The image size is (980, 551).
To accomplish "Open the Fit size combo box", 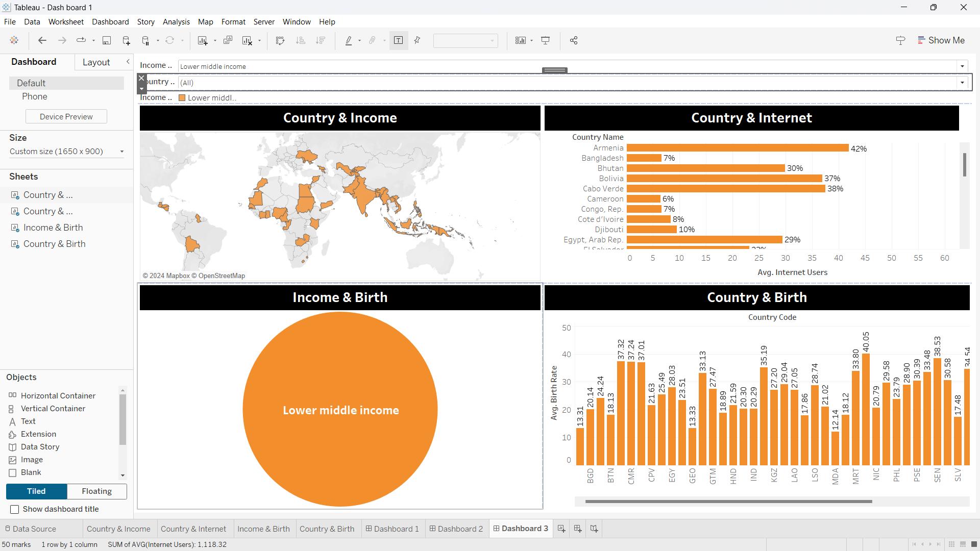I will click(465, 40).
